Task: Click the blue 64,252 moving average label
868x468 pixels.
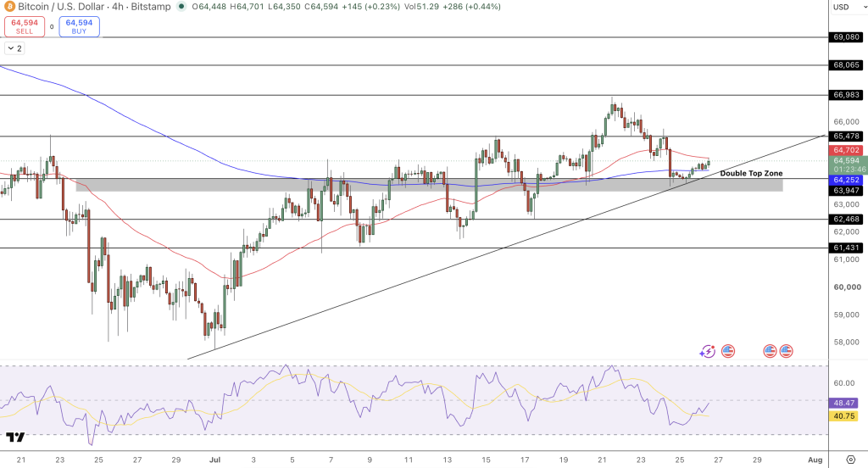Action: click(x=846, y=180)
